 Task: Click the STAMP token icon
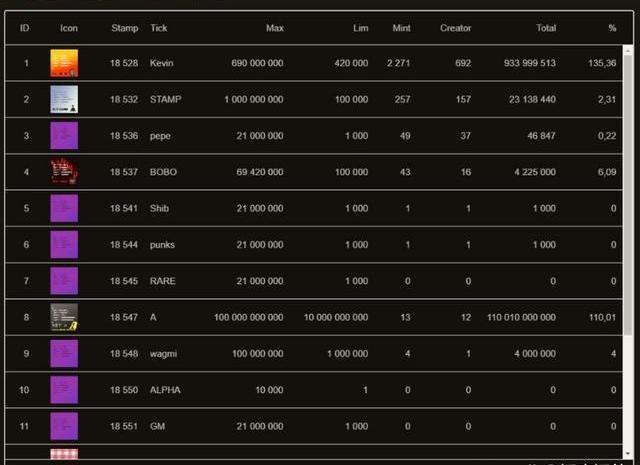(x=64, y=100)
